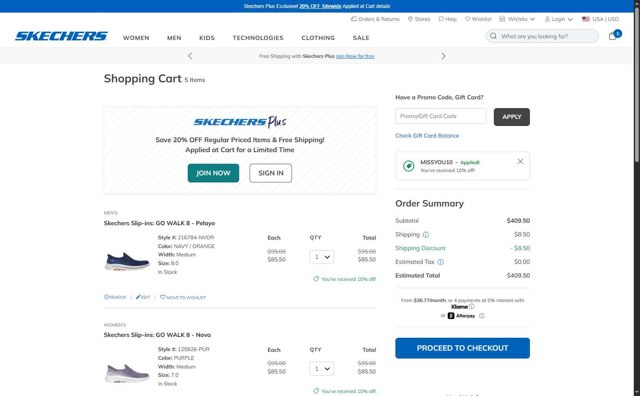Open Afterpay info icon
Screen dimensions: 640x396
482,316
